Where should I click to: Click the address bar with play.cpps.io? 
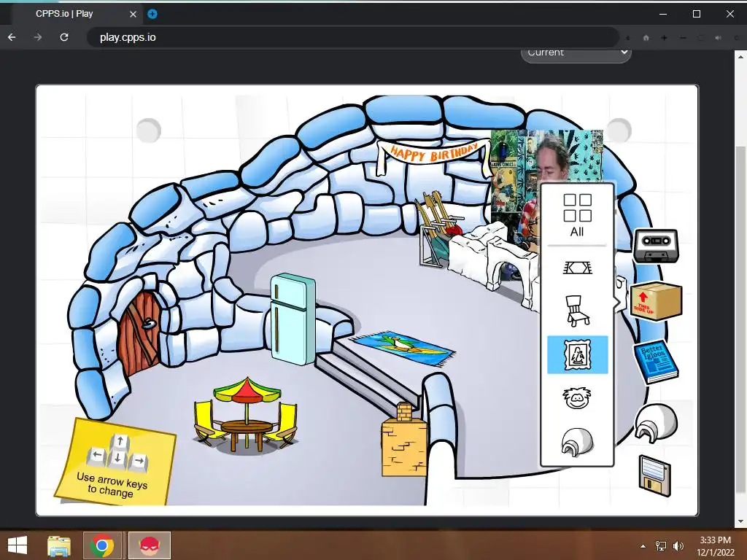click(x=352, y=37)
